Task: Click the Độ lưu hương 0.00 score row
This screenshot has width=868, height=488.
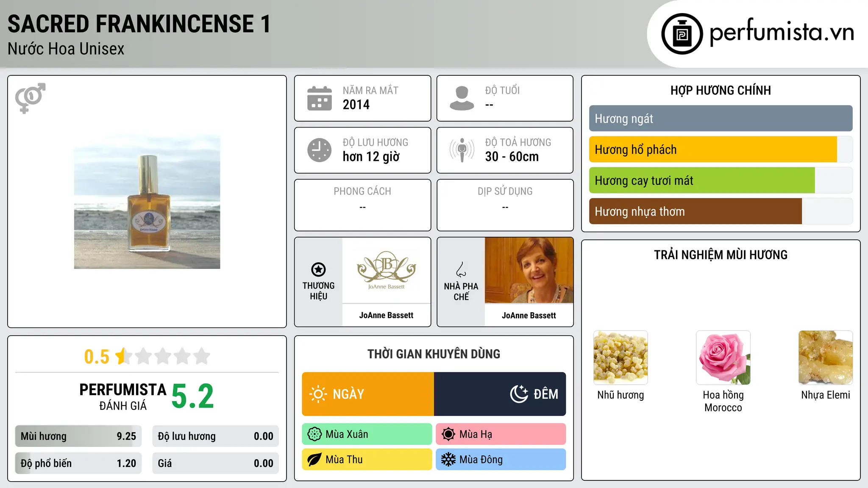Action: pos(215,436)
